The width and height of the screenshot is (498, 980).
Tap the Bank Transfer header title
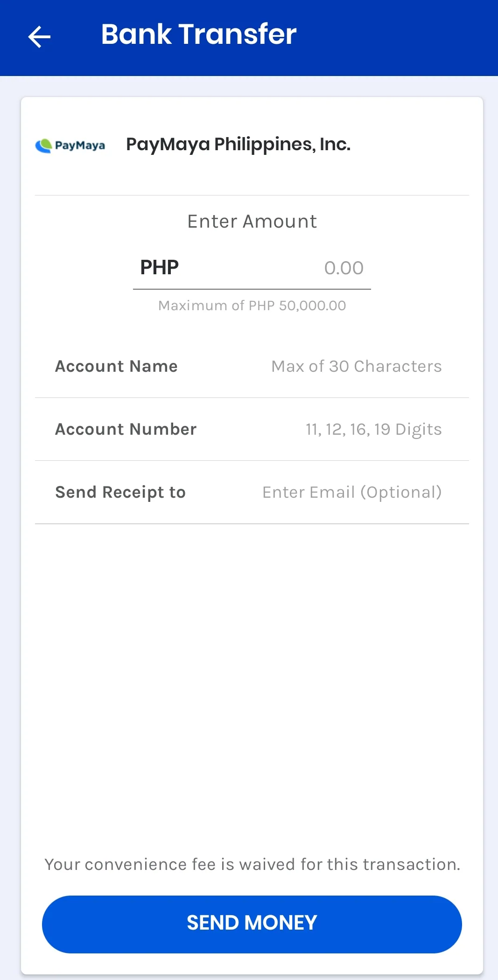[x=199, y=35]
